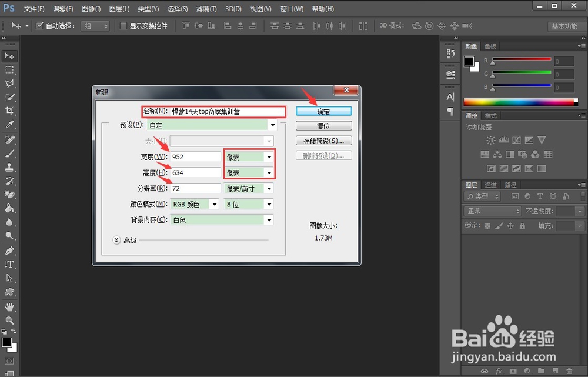Viewport: 588px width, 377px height.
Task: Click the lock transparent pixels icon
Action: point(487,226)
